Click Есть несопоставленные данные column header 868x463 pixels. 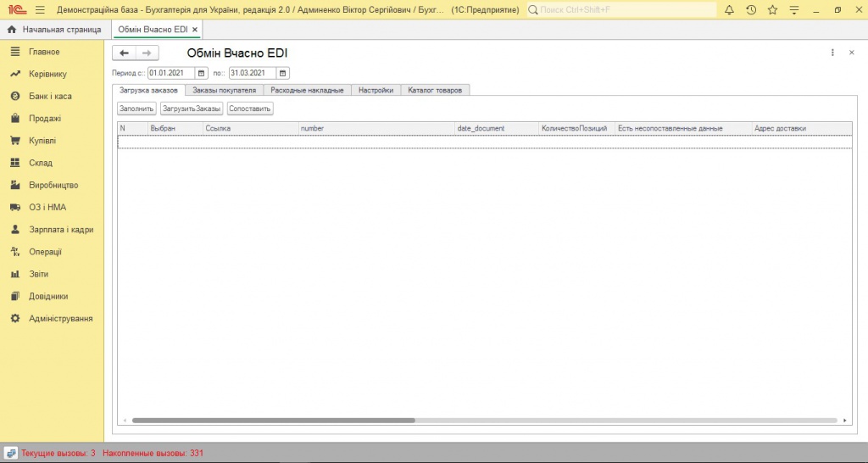(x=683, y=128)
